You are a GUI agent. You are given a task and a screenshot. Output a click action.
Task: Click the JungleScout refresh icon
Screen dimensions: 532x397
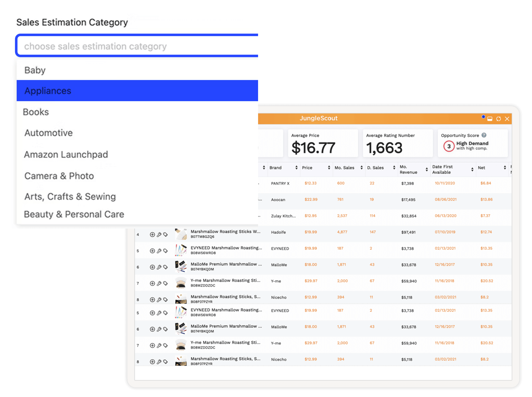[499, 119]
